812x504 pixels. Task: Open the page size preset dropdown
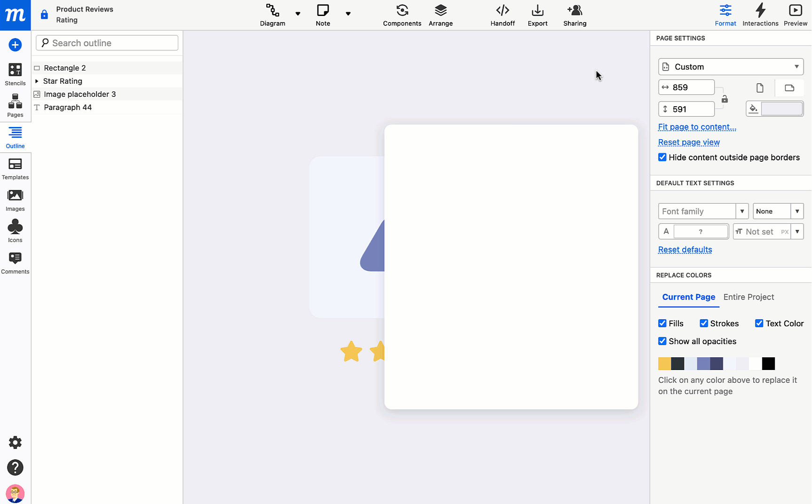[730, 66]
